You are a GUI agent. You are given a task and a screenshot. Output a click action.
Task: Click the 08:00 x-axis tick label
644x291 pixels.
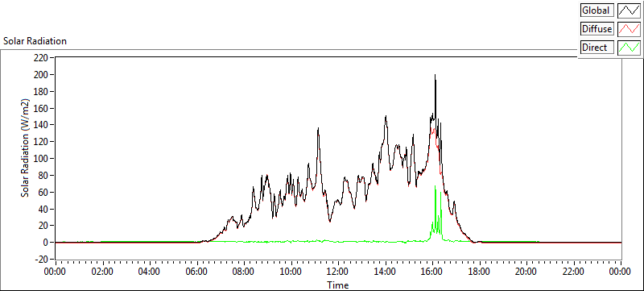pos(244,272)
